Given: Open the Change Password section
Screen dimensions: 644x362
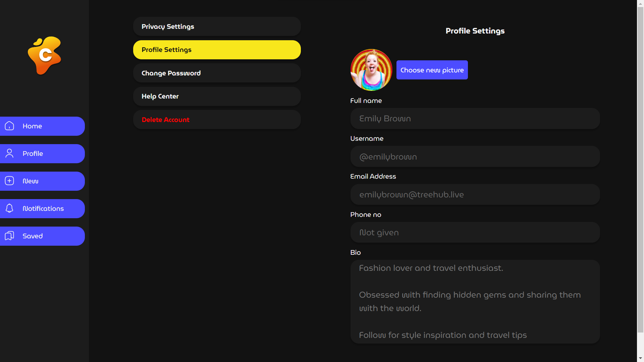Looking at the screenshot, I should click(217, 73).
